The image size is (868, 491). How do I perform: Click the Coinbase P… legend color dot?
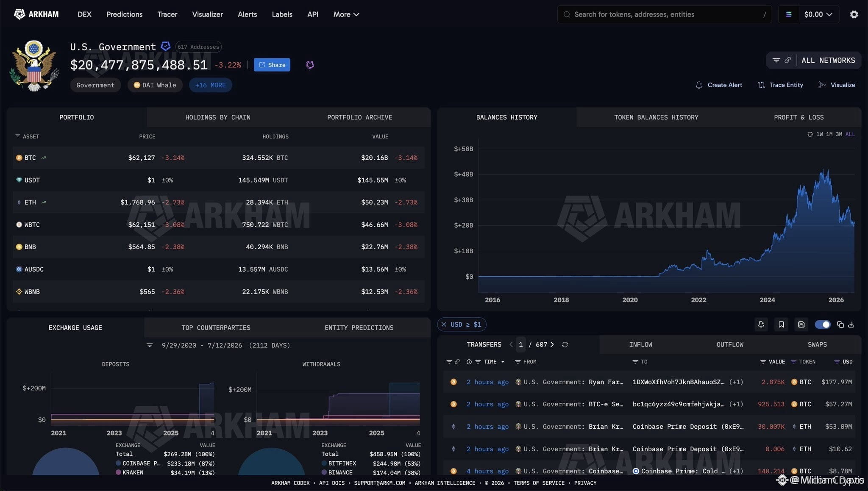coord(119,463)
